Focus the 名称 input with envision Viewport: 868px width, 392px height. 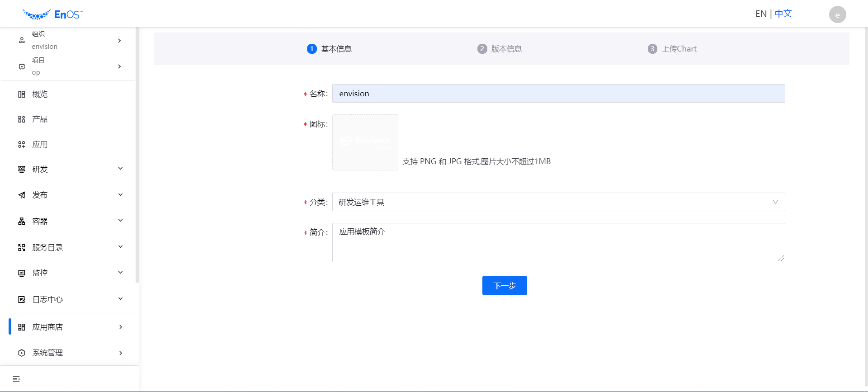tap(558, 94)
